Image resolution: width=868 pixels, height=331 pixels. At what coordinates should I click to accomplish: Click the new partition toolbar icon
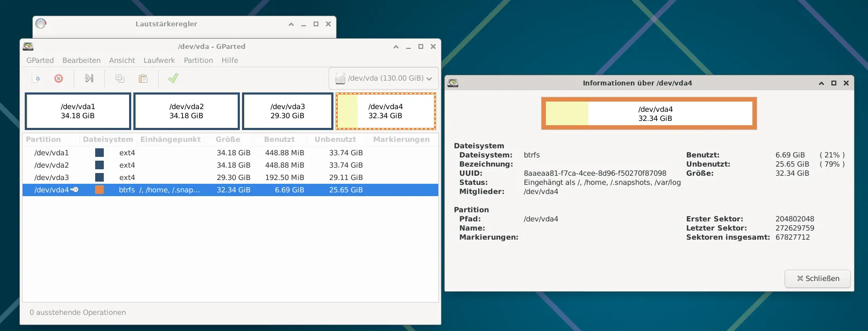coord(36,78)
